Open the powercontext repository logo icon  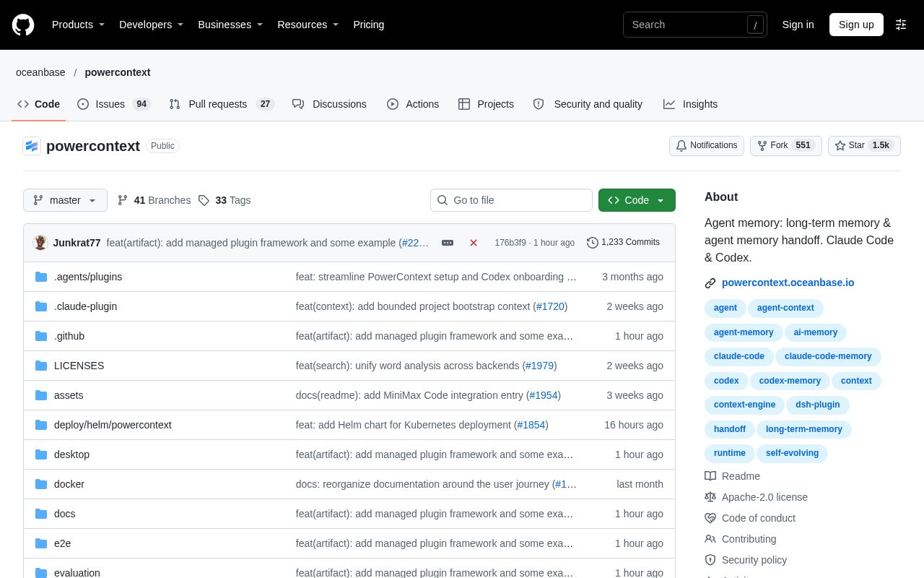pos(32,146)
